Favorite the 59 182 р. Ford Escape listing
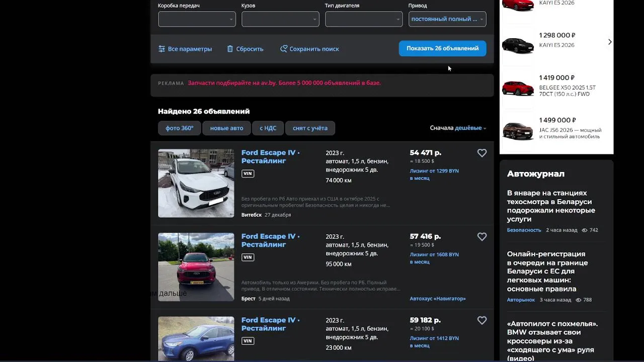644x362 pixels. (482, 320)
